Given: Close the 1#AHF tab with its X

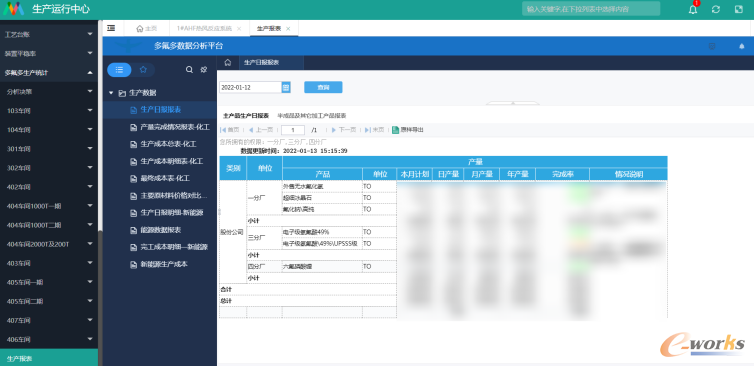Looking at the screenshot, I should [x=239, y=29].
